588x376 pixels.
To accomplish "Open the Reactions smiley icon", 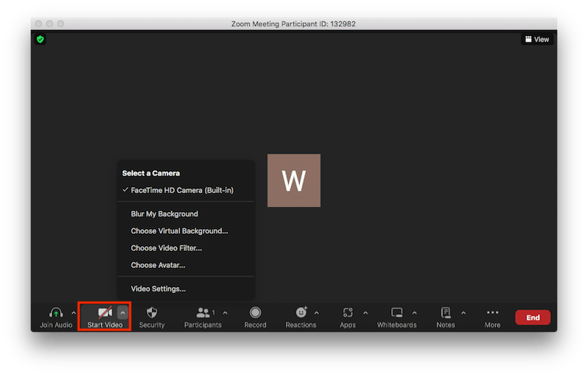I will [301, 312].
